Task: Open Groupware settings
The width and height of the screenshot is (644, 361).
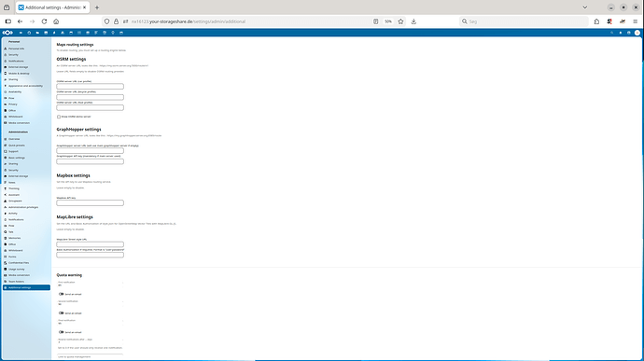Action: pos(26,201)
